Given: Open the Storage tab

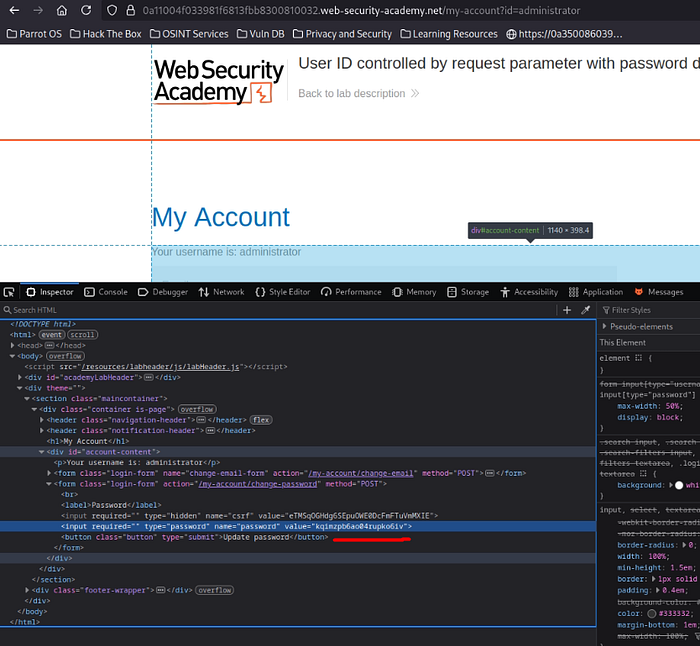Looking at the screenshot, I should [468, 292].
